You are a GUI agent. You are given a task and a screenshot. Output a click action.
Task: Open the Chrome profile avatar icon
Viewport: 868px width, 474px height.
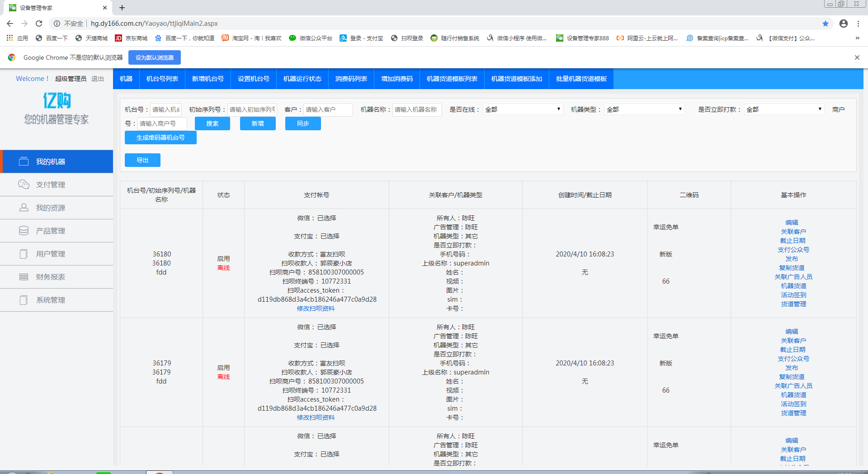pos(843,24)
